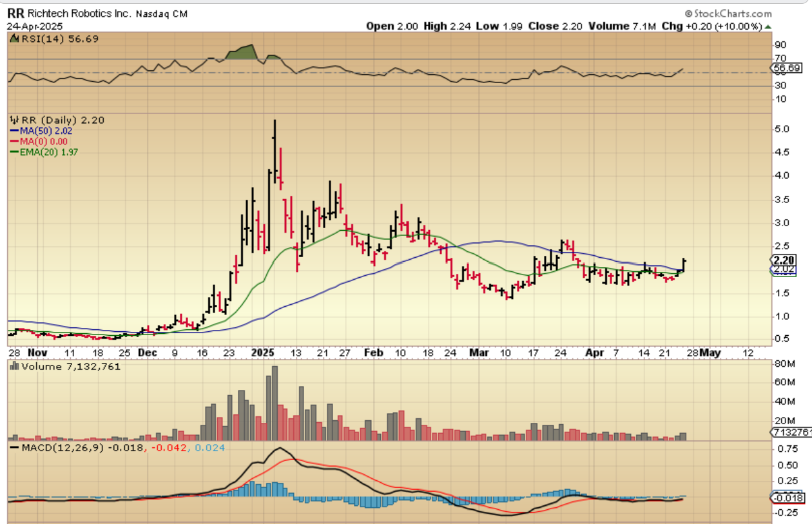Screen dimensions: 812x524
Task: Click the copyright symbol before StockCharts.com
Action: 688,14
